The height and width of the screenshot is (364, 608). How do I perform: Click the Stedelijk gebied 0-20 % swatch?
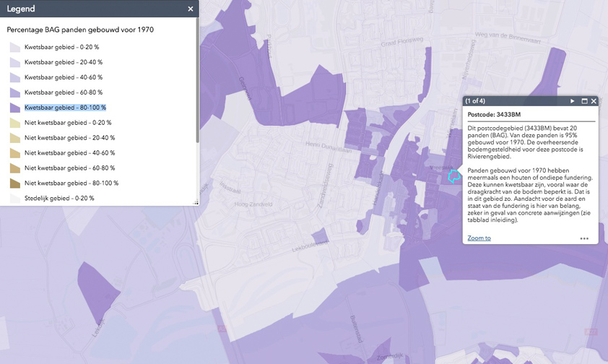[x=14, y=199]
